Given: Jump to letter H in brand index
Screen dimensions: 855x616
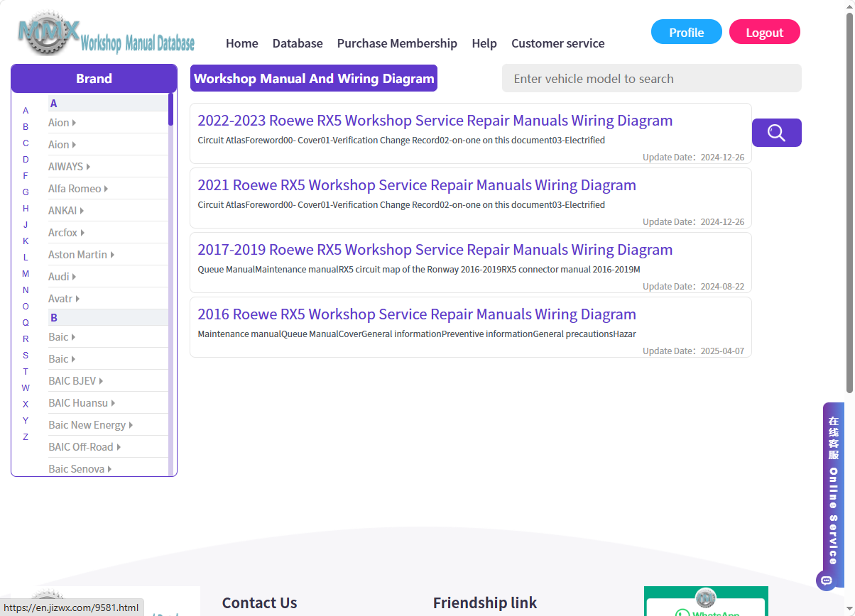Looking at the screenshot, I should tap(26, 209).
